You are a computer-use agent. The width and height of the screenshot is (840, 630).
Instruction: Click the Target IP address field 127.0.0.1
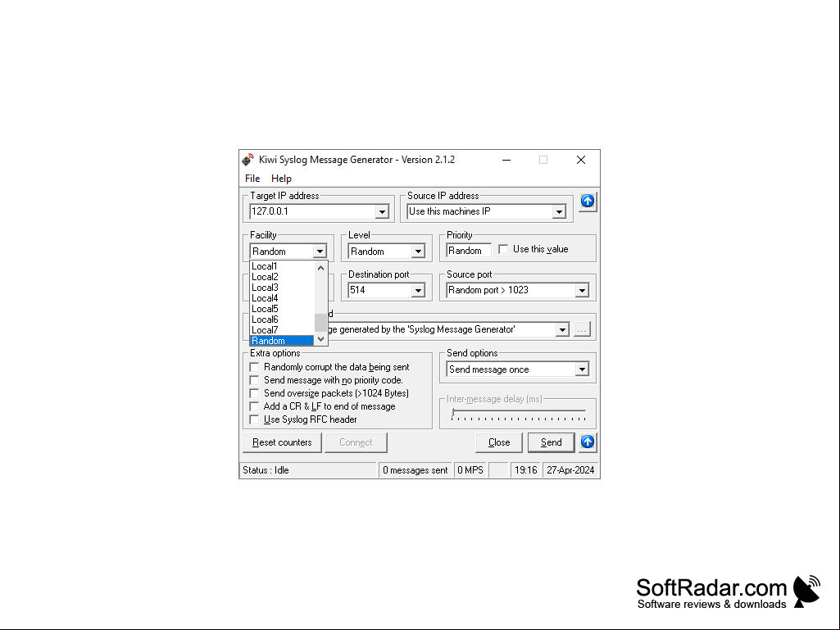pyautogui.click(x=312, y=211)
